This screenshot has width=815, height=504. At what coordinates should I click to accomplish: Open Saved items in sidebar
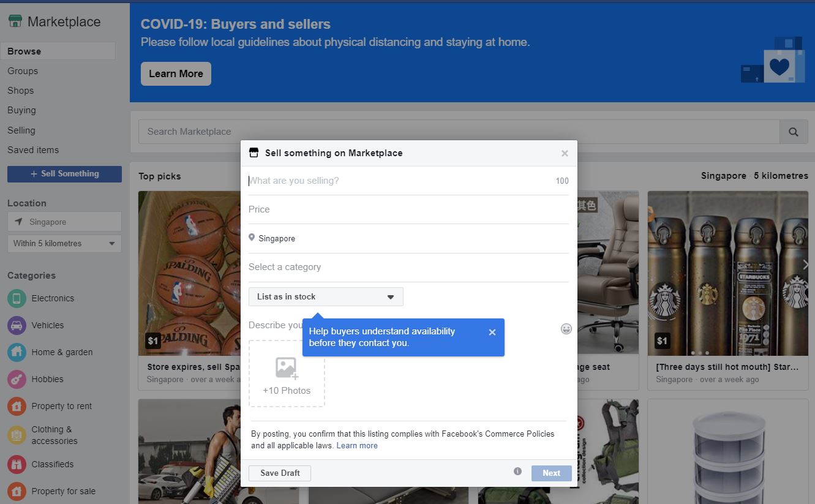coord(33,150)
